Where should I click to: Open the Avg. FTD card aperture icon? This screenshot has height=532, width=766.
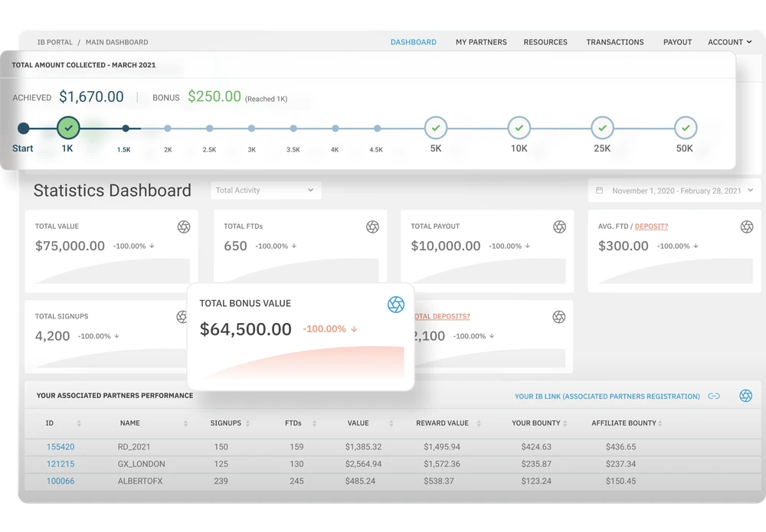pos(746,227)
